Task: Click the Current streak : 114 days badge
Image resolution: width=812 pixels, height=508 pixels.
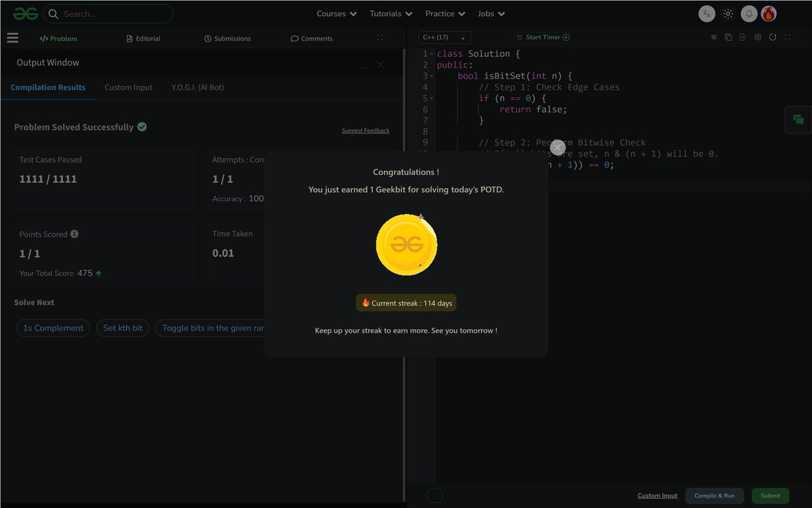Action: point(406,303)
